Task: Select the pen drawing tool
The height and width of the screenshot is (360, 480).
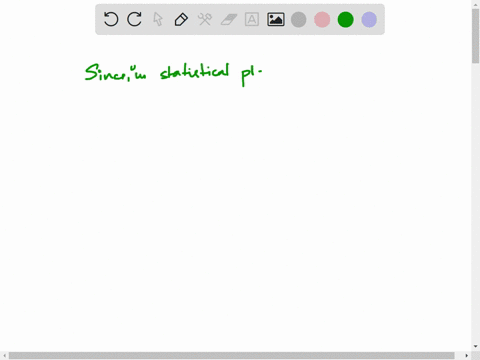Action: click(x=181, y=19)
